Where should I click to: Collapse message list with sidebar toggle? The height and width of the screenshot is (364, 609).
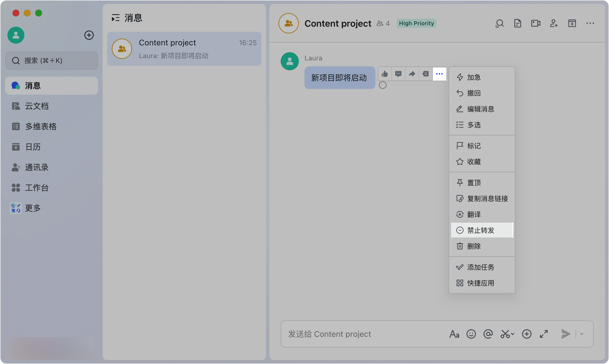(115, 18)
